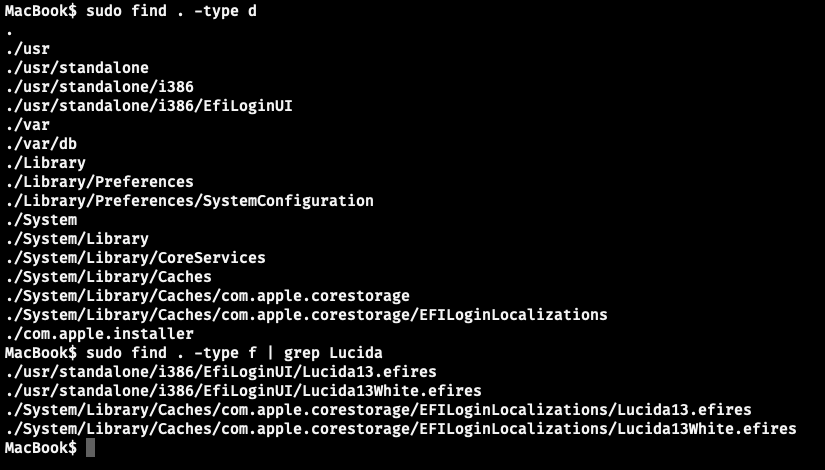This screenshot has width=825, height=470.
Task: Click the "./System/Library/CoreServices" directory line
Action: 135,258
